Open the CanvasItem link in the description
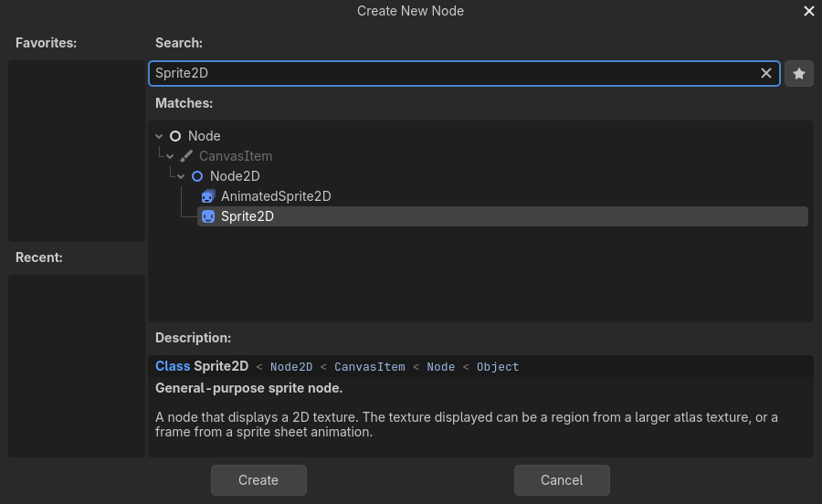Screen dimensions: 822x504 point(369,367)
